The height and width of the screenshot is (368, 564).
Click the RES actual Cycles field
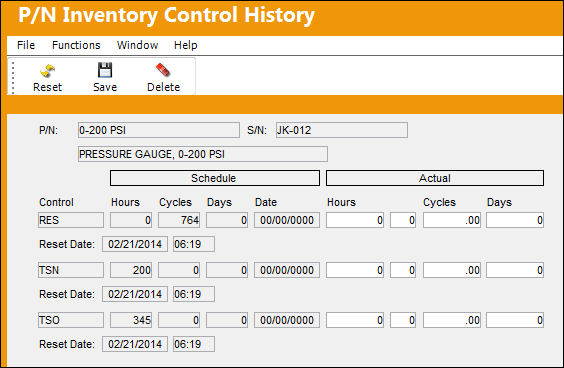click(452, 220)
